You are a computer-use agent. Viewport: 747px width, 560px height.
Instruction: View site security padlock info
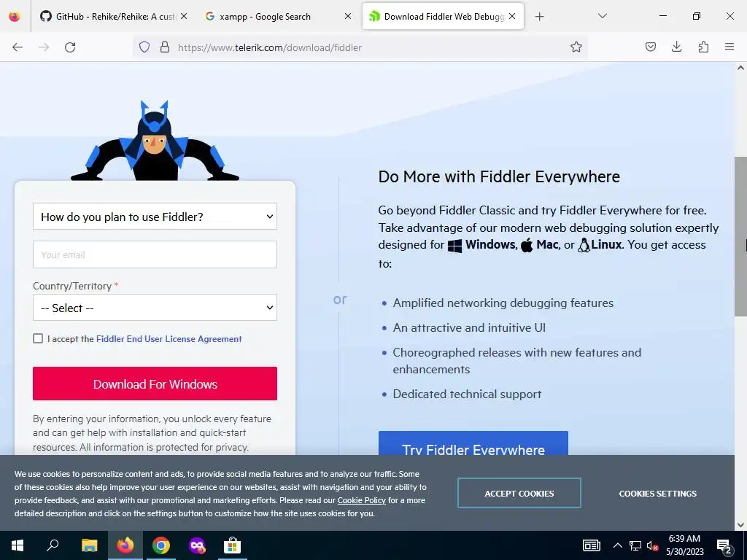165,47
